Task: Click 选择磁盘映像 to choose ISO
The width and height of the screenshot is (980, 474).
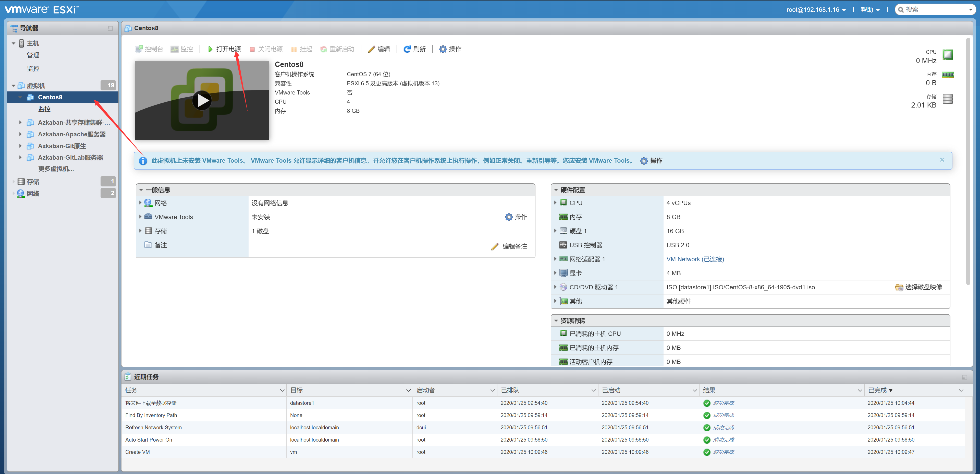Action: click(x=919, y=287)
